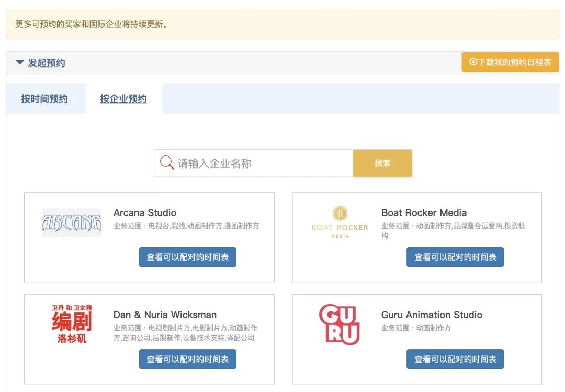Collapse the 发起预约 section via its triangle
565x392 pixels.
click(x=19, y=62)
